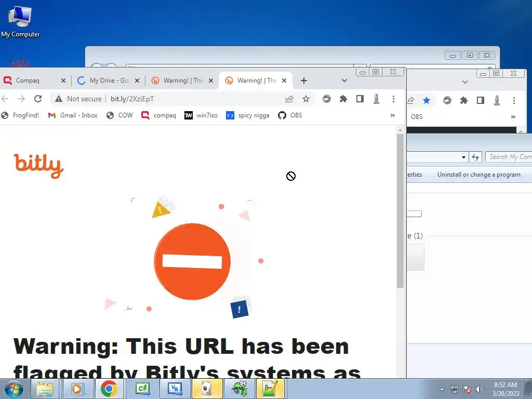Open the OBS bookmark in front window
532x399 pixels.
point(290,115)
